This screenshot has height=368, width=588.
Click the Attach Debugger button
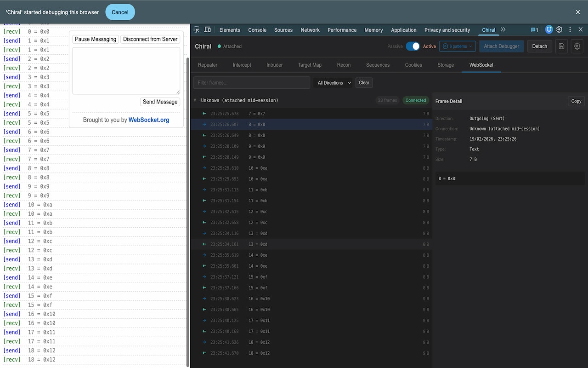point(502,46)
